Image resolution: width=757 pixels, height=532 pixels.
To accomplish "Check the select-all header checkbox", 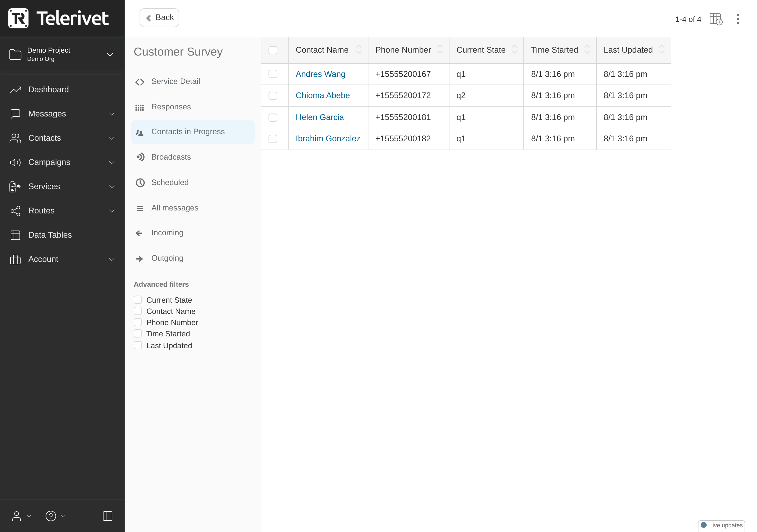I will pyautogui.click(x=273, y=50).
